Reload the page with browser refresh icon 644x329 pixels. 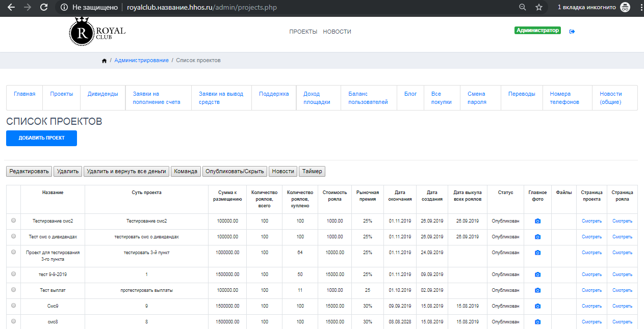click(x=44, y=8)
